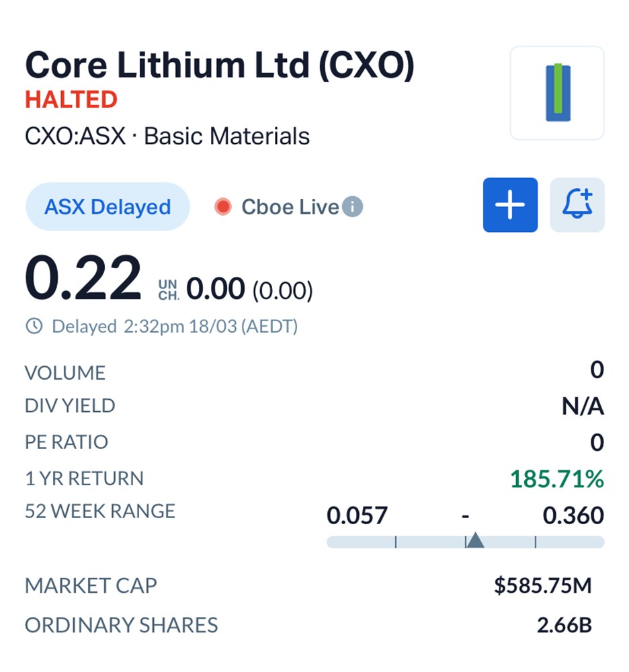Click the red HALTED status label
The image size is (629, 672).
[71, 100]
